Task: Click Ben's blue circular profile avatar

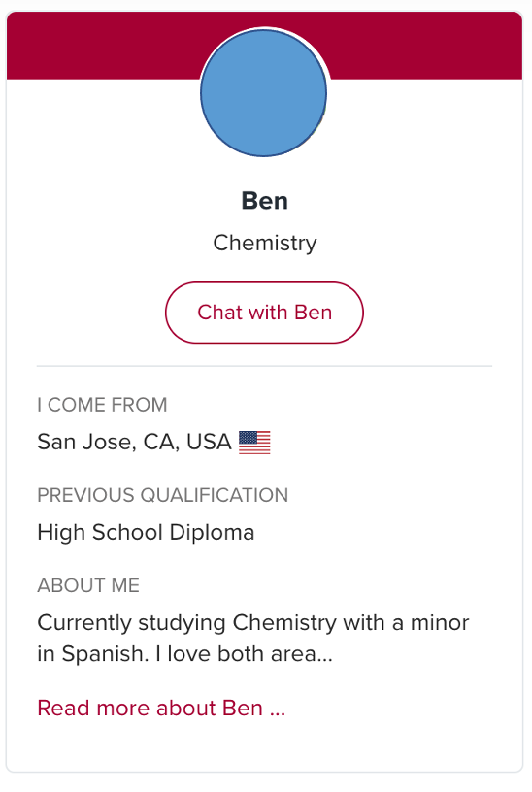Action: 263,93
